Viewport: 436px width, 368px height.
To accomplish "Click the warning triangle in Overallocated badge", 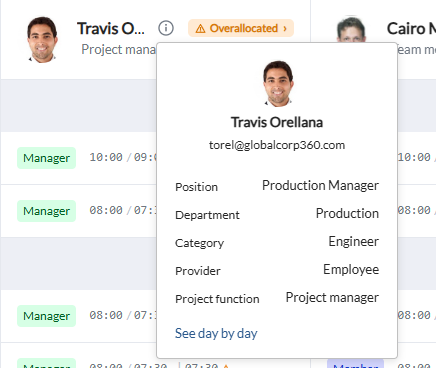I will click(200, 29).
